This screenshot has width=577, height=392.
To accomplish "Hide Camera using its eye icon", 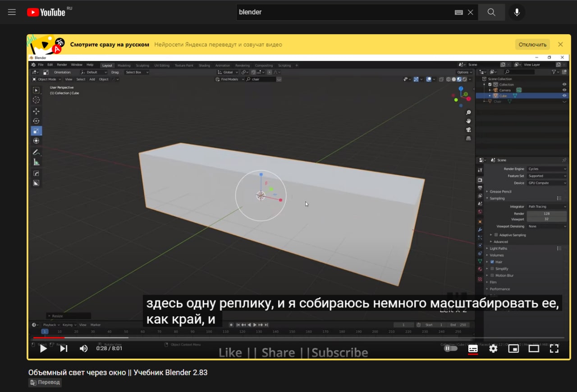I will (564, 90).
